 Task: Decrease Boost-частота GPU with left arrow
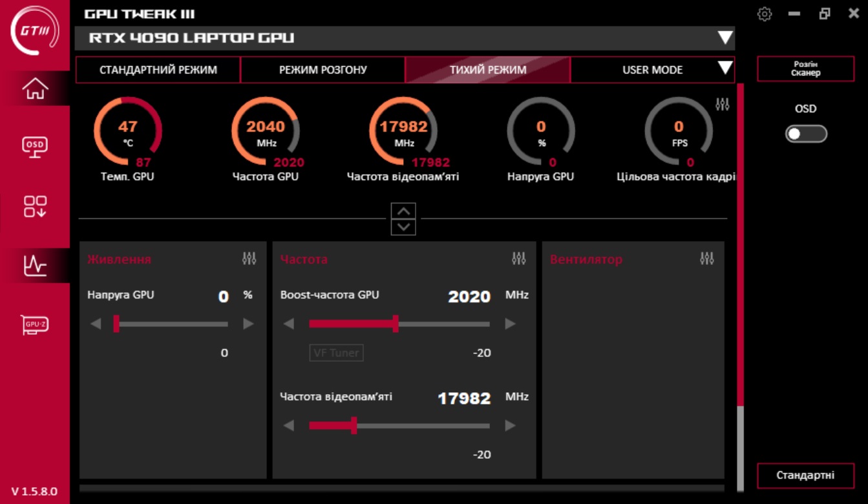[289, 324]
